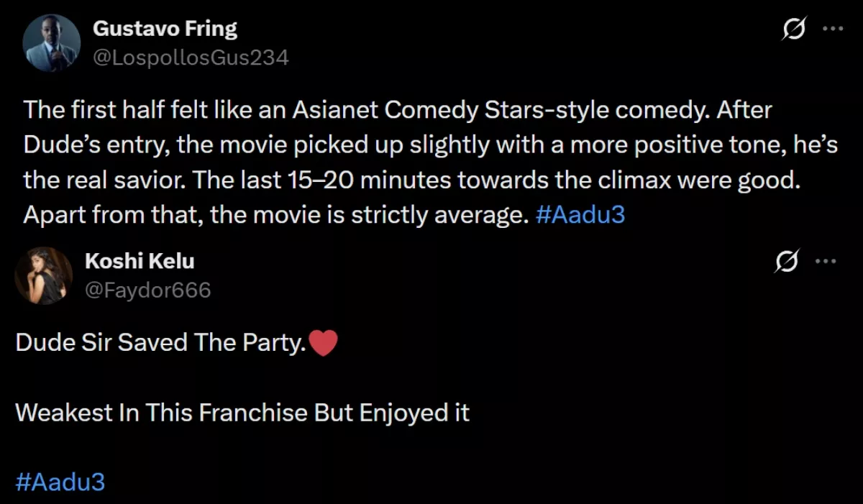Click the @LospollosGus234 handle
The image size is (863, 504).
[x=191, y=58]
